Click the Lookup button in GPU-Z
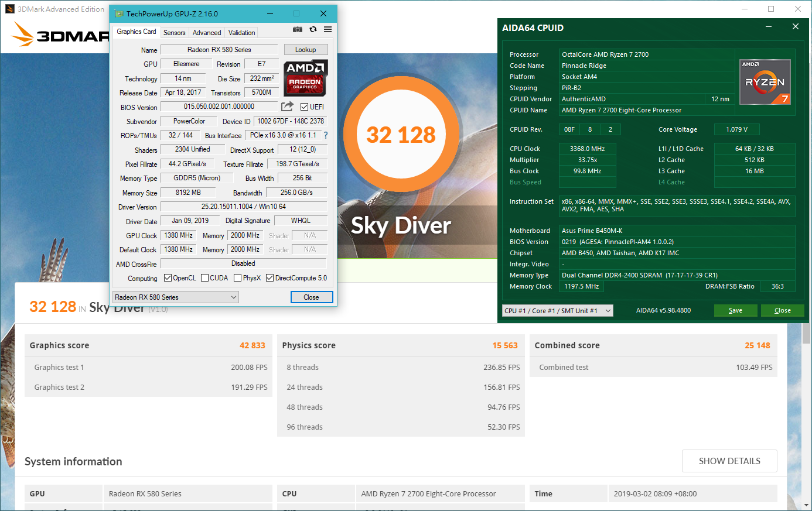This screenshot has width=812, height=511. tap(306, 50)
